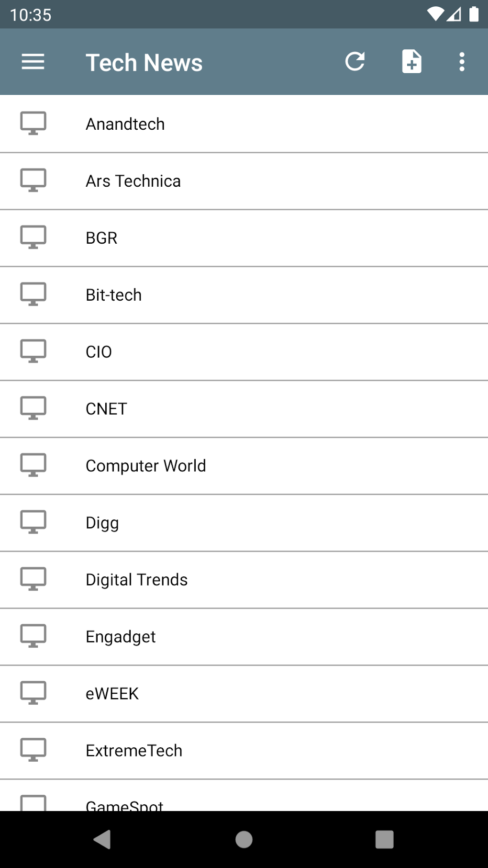Select Computer World from the list
Image resolution: width=488 pixels, height=868 pixels.
(x=146, y=466)
